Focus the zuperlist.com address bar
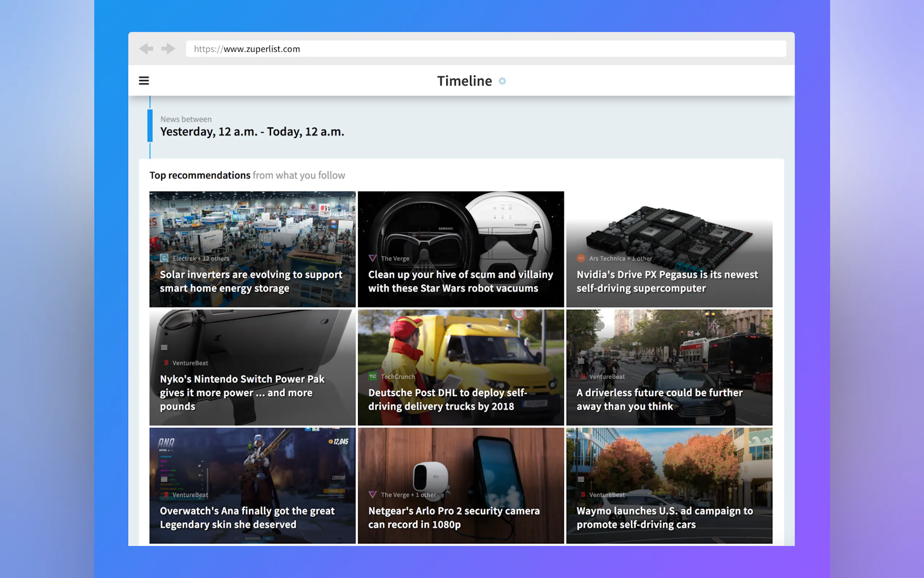The image size is (924, 578). 486,48
